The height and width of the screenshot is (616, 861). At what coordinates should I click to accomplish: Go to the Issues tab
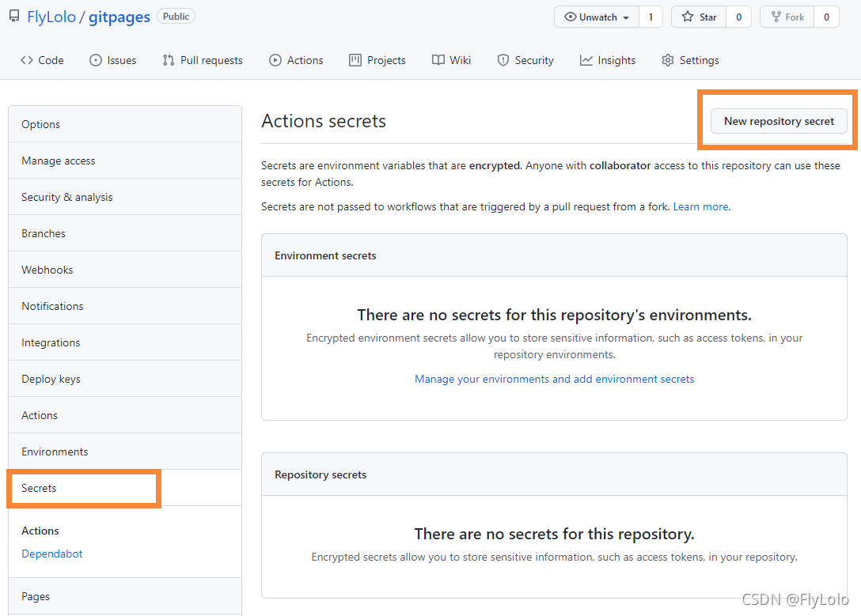pyautogui.click(x=113, y=60)
